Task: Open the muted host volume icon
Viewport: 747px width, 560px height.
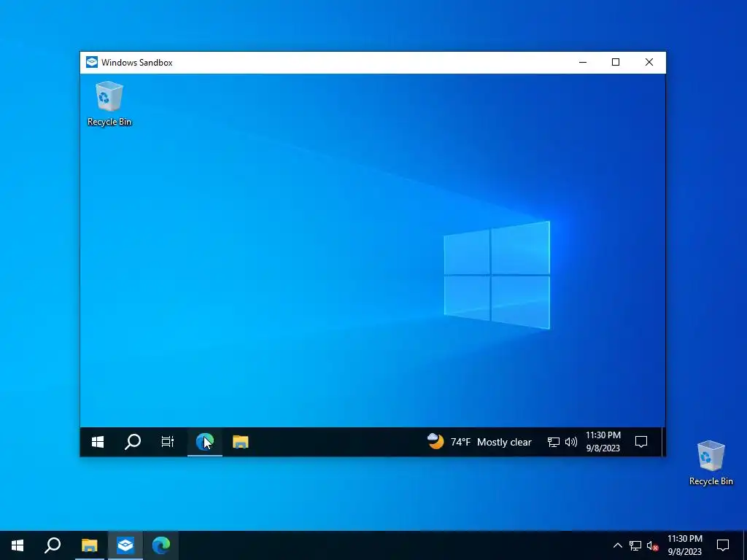Action: pyautogui.click(x=653, y=545)
